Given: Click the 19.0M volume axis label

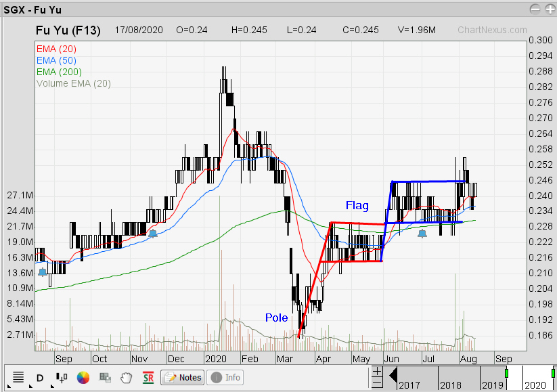Looking at the screenshot, I should (20, 242).
